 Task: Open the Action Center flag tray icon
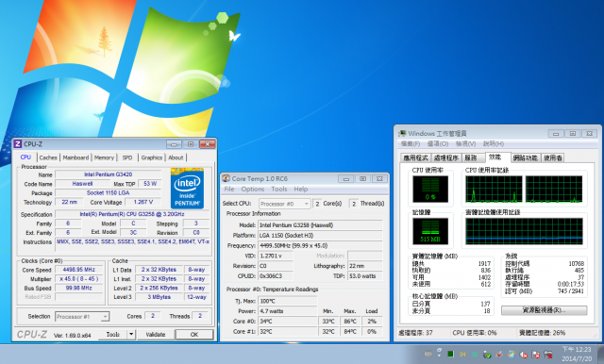tap(536, 355)
